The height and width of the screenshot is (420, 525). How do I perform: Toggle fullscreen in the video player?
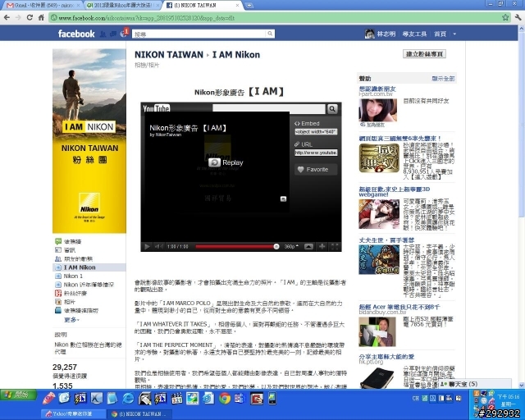click(x=335, y=247)
